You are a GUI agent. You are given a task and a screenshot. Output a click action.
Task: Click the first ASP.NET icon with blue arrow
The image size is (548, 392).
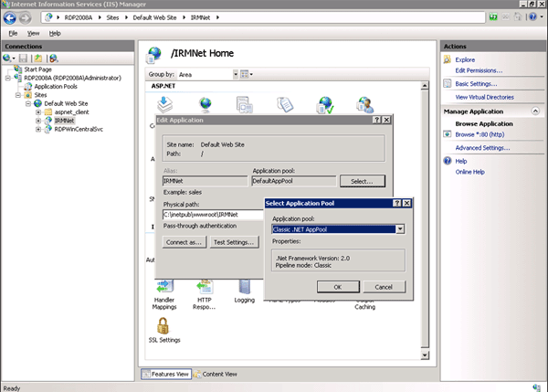164,104
